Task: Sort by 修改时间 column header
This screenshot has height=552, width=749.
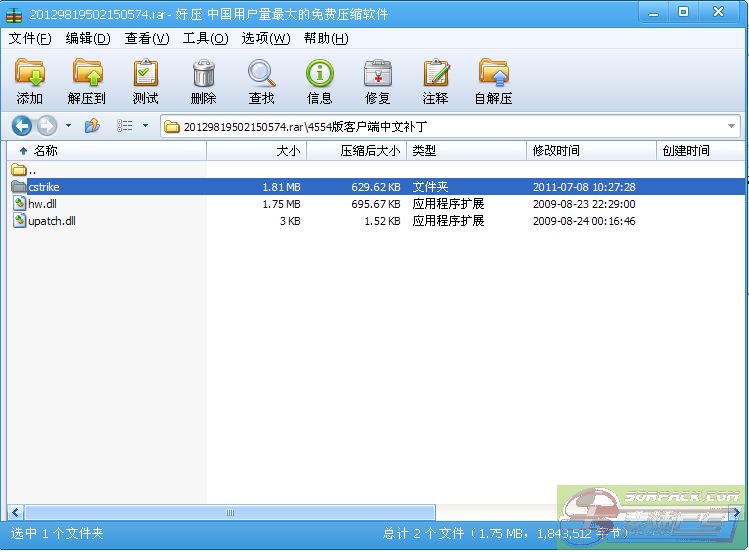Action: click(x=556, y=151)
